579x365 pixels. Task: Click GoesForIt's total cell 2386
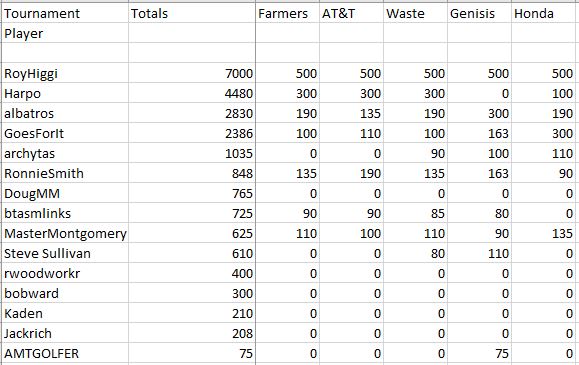(x=192, y=133)
